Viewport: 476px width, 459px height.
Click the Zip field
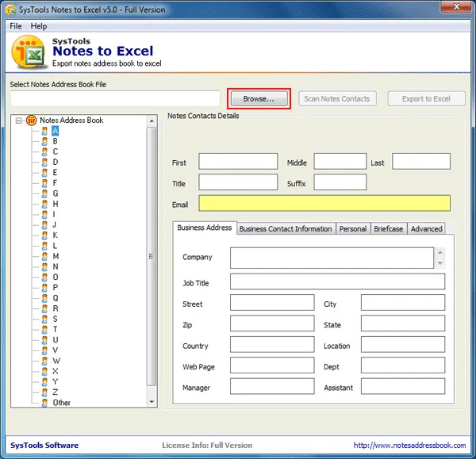pos(272,323)
